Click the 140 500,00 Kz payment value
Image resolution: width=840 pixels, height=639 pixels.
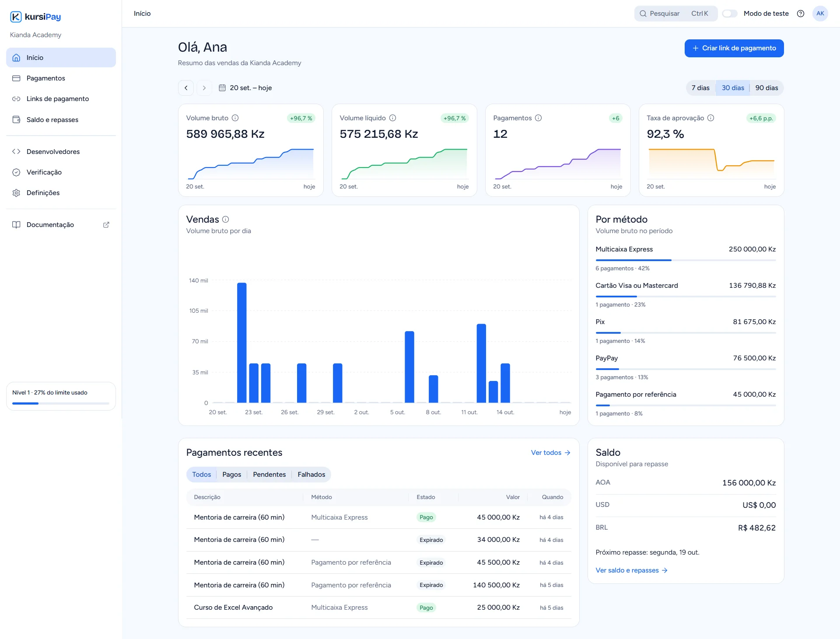point(496,585)
